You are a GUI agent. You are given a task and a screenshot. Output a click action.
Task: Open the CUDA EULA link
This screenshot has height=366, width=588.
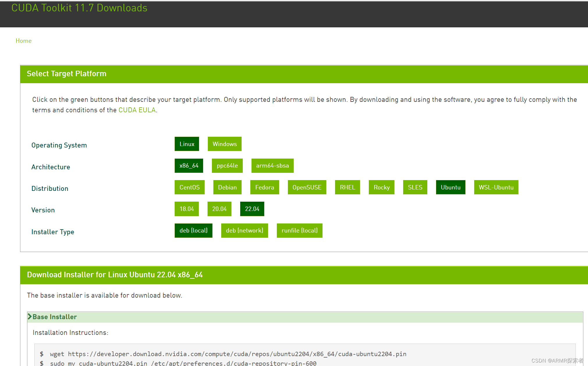[137, 110]
